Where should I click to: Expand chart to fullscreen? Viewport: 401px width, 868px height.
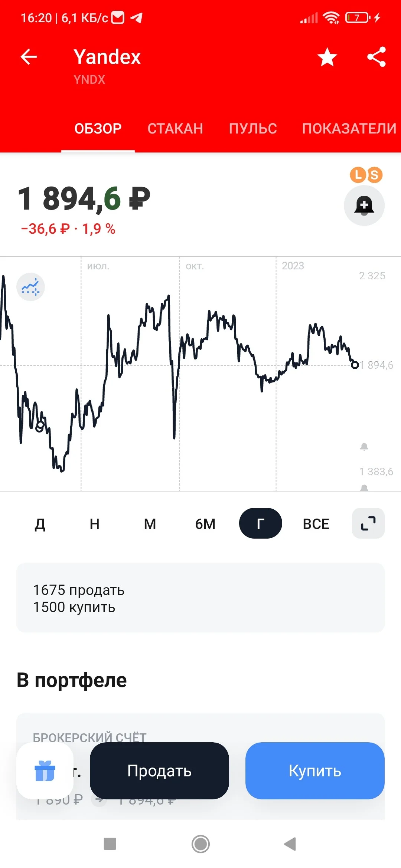pyautogui.click(x=368, y=523)
